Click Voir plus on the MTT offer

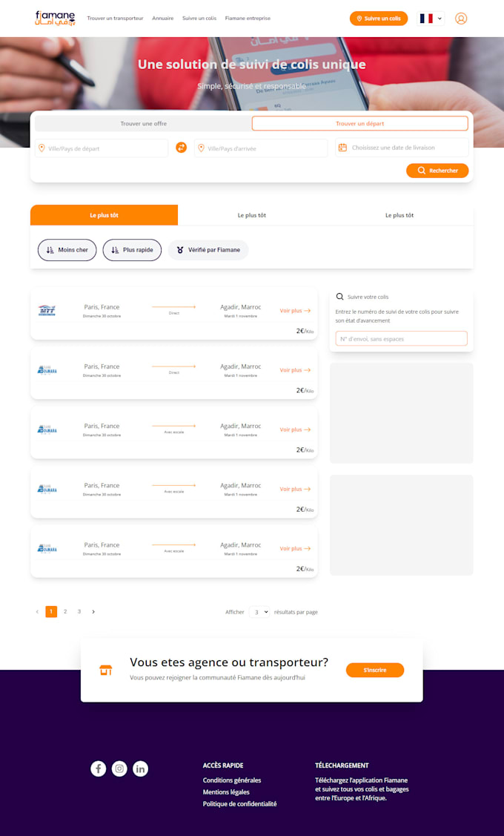point(295,310)
